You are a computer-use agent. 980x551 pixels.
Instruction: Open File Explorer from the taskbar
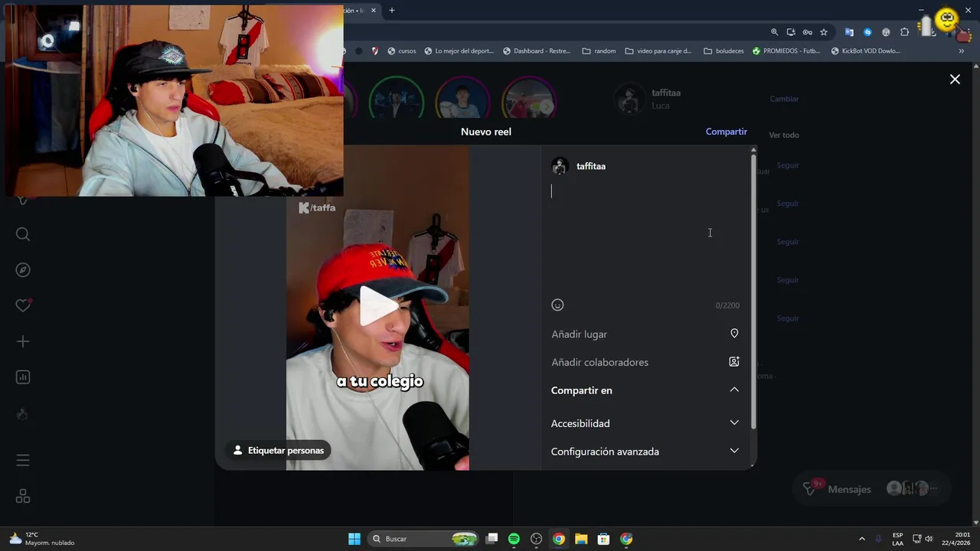581,539
